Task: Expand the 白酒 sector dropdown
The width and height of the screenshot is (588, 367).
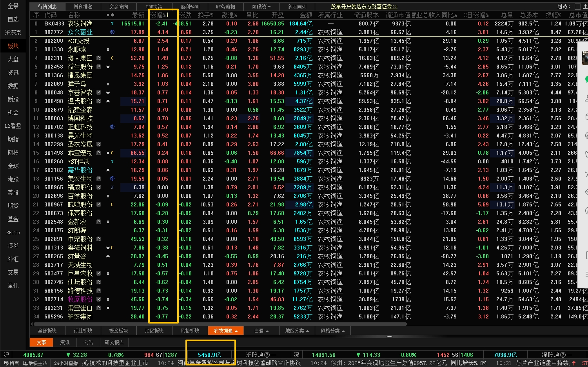Action: click(267, 331)
